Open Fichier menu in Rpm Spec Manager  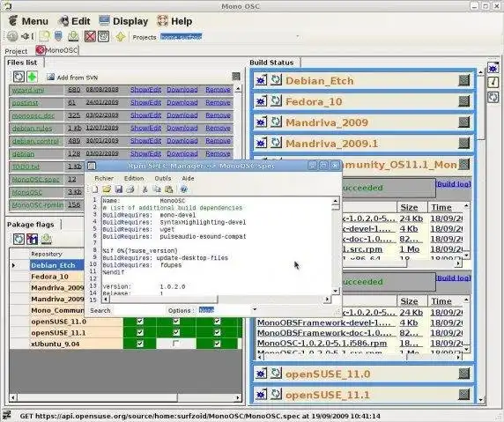[x=104, y=178]
